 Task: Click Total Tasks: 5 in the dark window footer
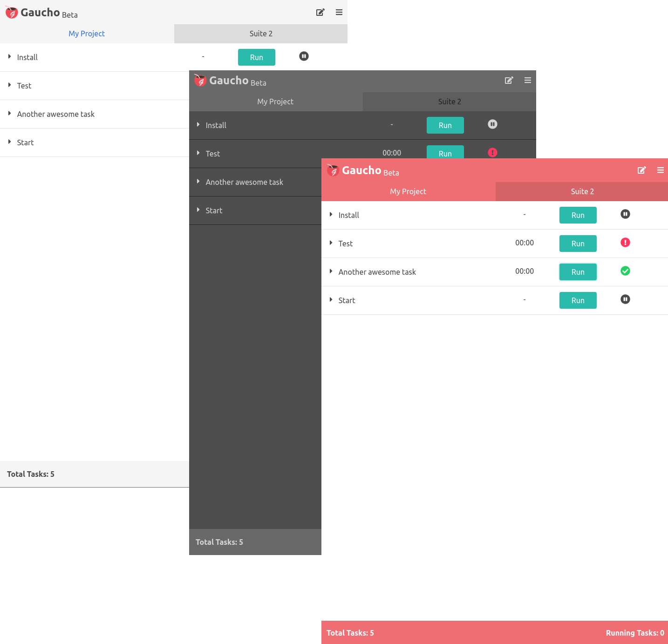tap(219, 542)
